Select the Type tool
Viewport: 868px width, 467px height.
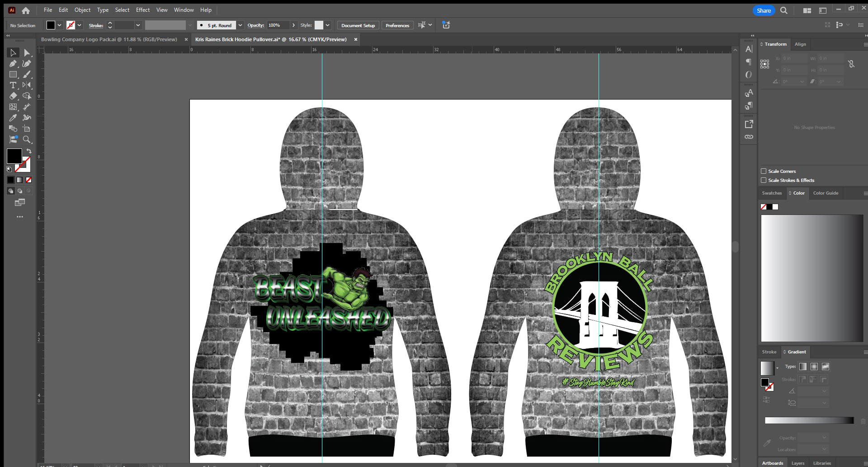tap(13, 85)
